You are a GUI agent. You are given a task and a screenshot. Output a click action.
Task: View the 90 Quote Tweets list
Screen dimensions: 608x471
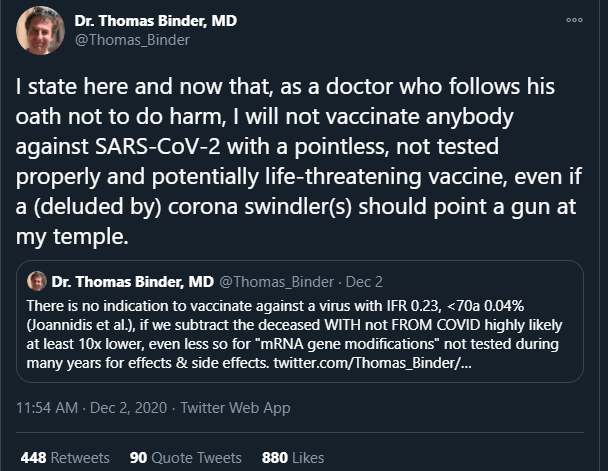point(186,458)
